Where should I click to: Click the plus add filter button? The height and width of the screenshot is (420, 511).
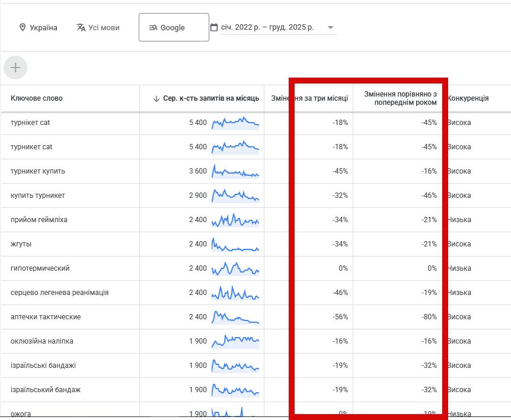pyautogui.click(x=15, y=68)
